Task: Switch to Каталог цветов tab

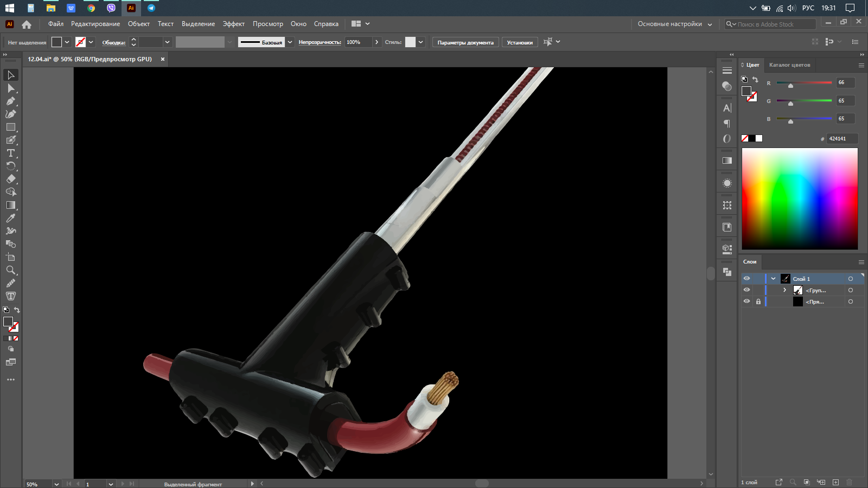Action: tap(789, 65)
